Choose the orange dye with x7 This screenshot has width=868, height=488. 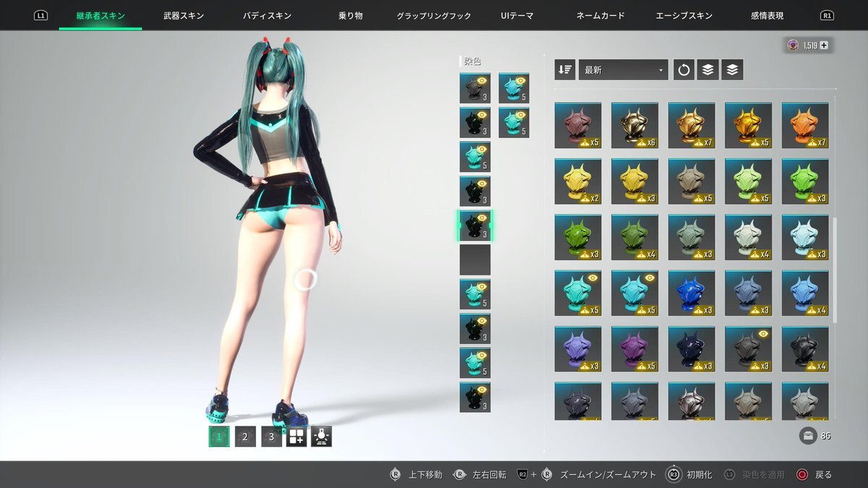[805, 125]
